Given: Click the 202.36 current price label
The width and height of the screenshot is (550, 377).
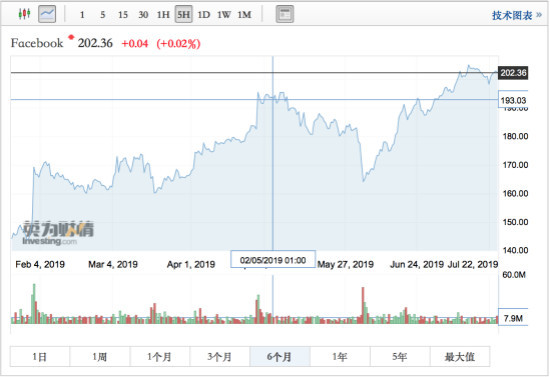Looking at the screenshot, I should coord(513,73).
